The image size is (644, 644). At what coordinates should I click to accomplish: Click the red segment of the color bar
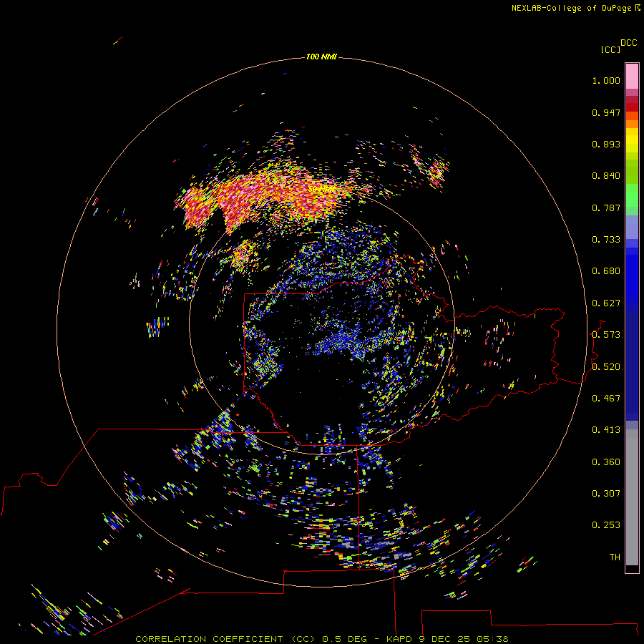[x=632, y=107]
